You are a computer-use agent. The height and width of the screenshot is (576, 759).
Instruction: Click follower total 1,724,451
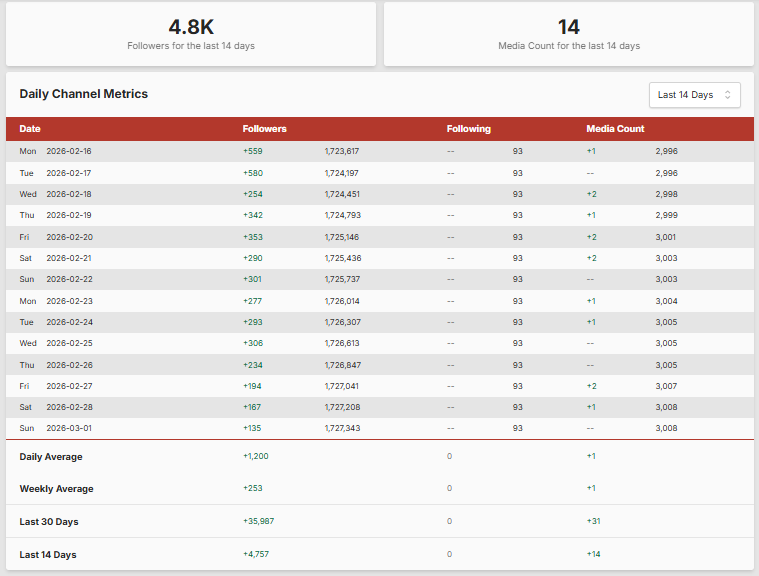pos(341,194)
